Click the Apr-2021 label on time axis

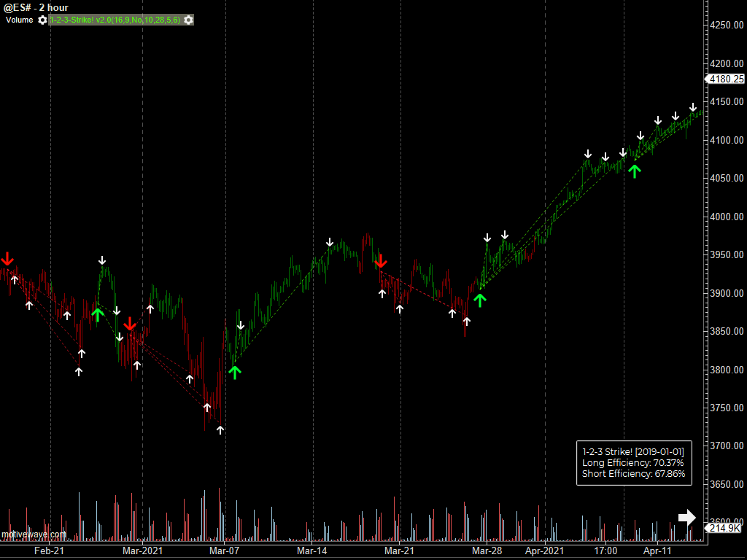[545, 551]
